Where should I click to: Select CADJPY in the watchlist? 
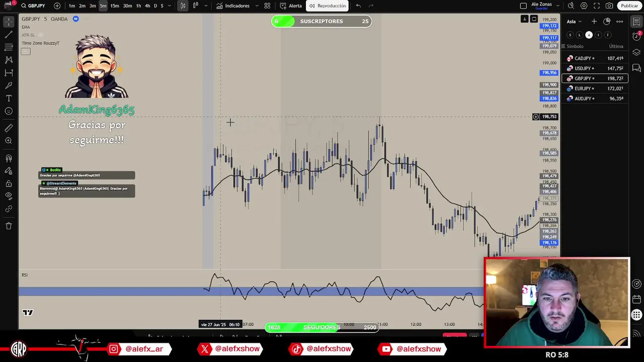tap(595, 58)
